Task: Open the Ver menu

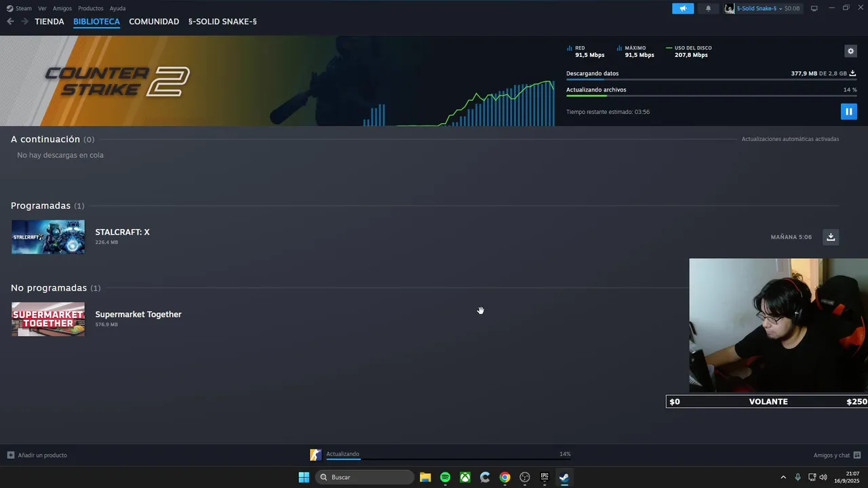Action: click(x=42, y=8)
